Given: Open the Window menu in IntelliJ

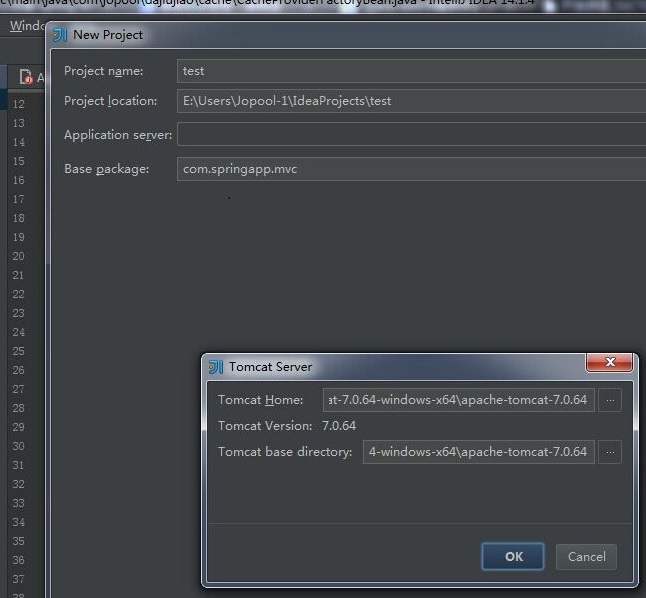Looking at the screenshot, I should tap(26, 26).
